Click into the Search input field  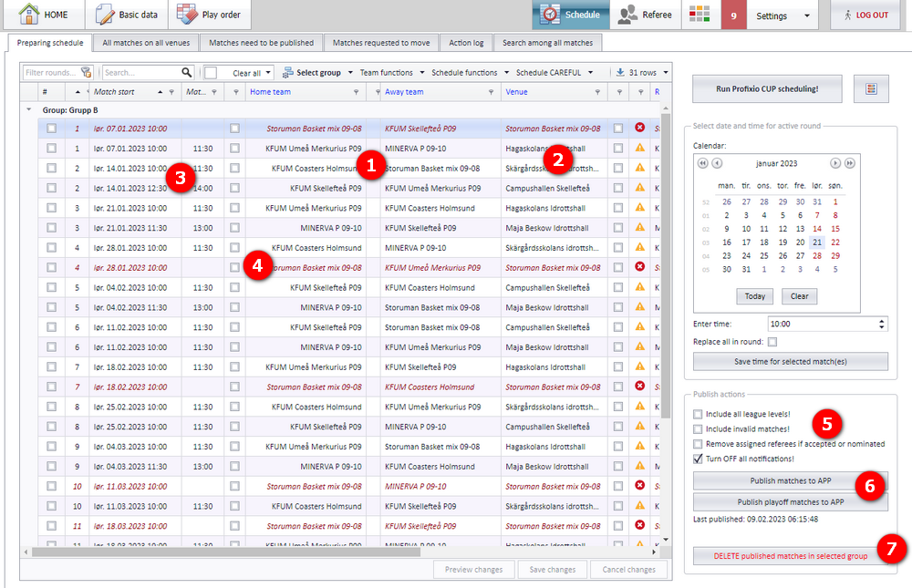pos(140,73)
